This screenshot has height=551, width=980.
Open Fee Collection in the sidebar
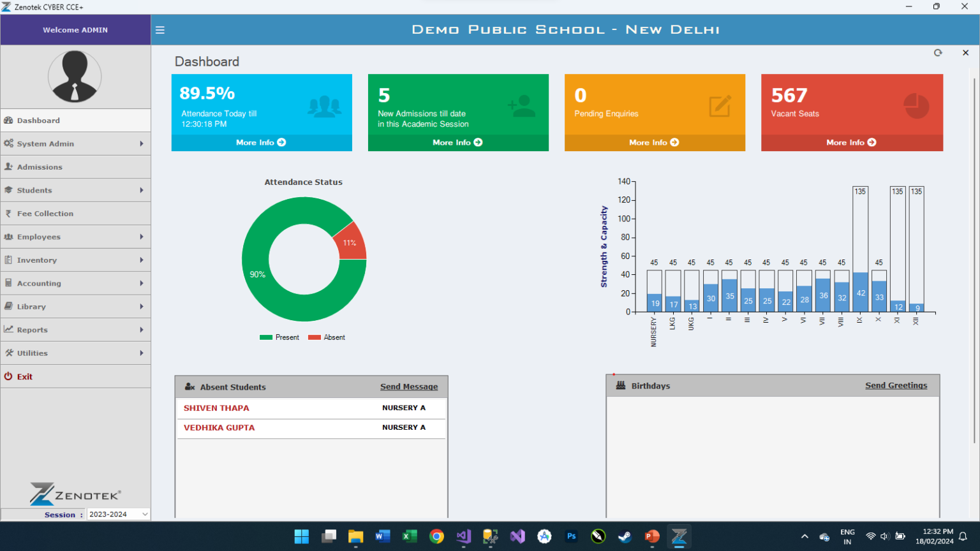pos(75,214)
